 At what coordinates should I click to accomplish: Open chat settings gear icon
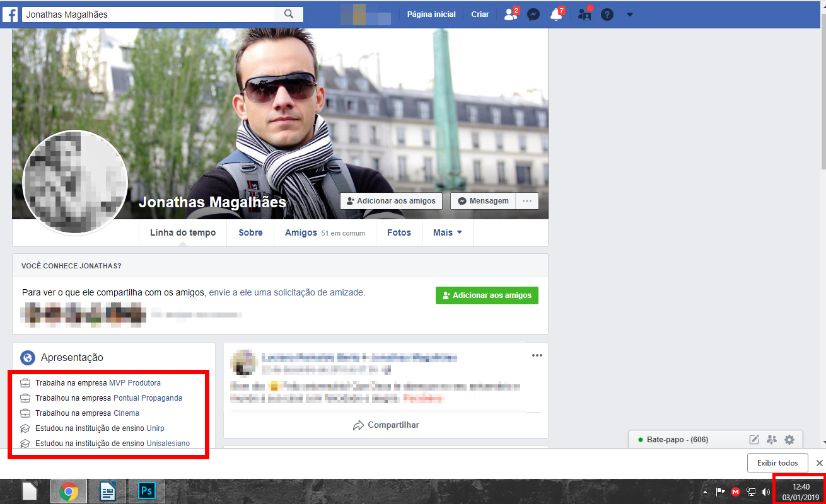(789, 440)
